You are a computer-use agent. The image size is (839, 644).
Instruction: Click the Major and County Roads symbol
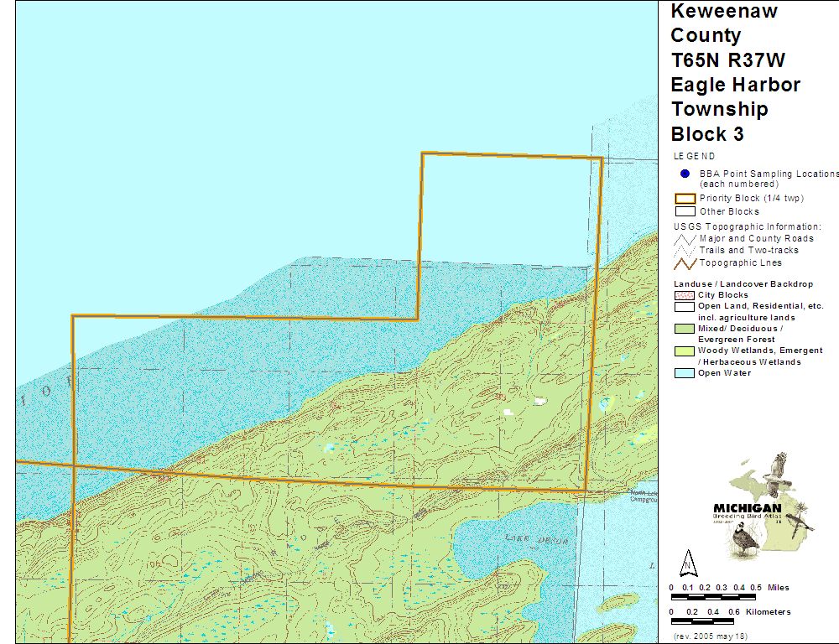[x=685, y=238]
